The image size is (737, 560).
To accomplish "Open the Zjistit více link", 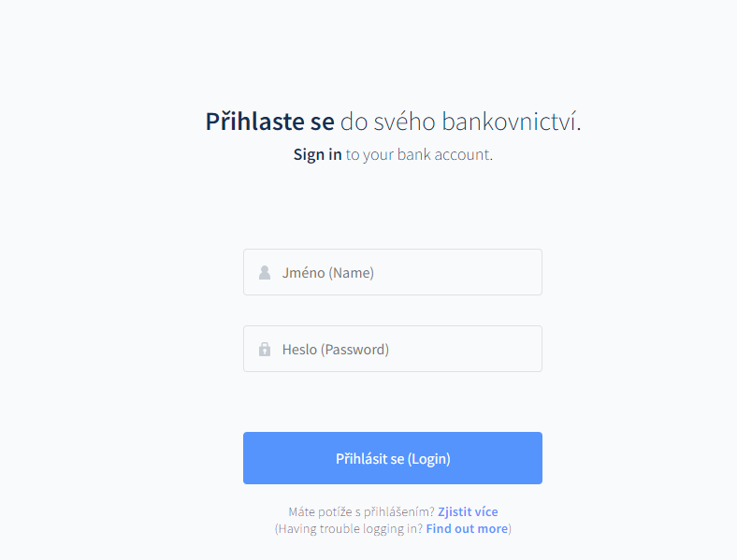I will click(x=468, y=511).
